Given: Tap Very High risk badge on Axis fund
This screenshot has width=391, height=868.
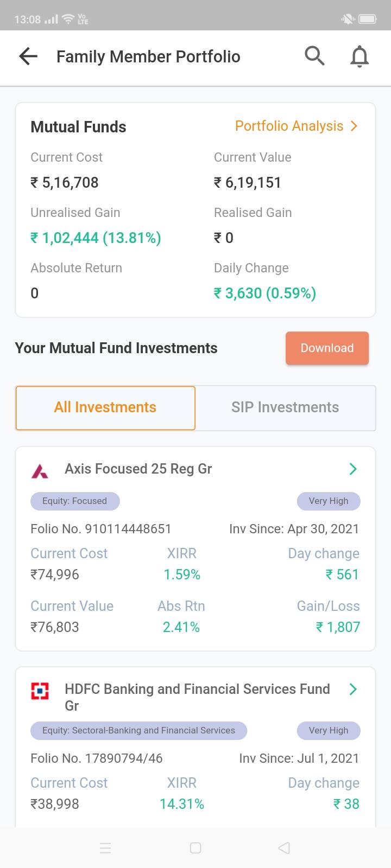Looking at the screenshot, I should 329,501.
